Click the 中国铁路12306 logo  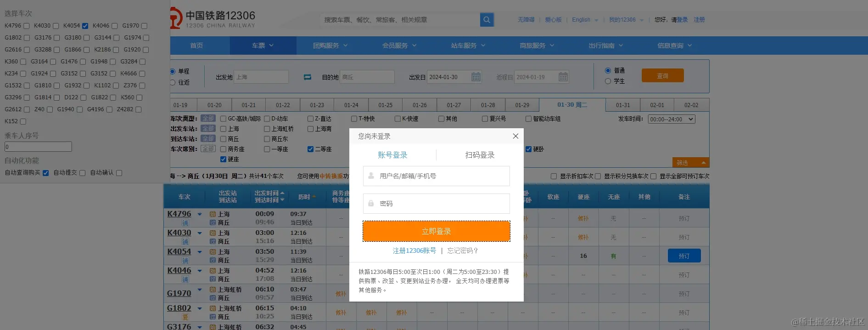(213, 19)
